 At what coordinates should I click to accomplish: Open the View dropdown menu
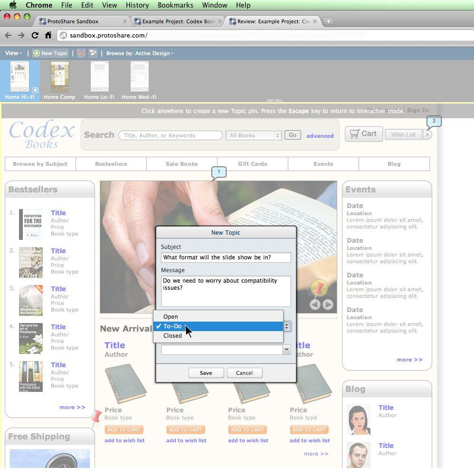pyautogui.click(x=13, y=53)
